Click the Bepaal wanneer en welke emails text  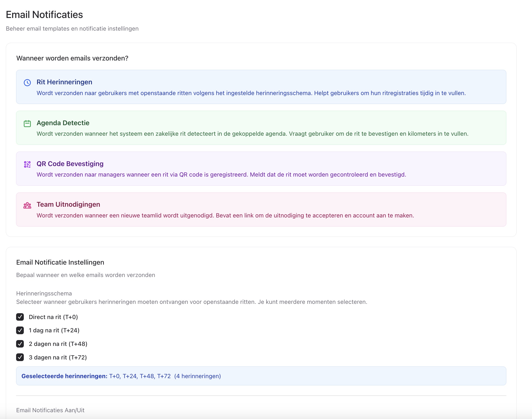[86, 275]
